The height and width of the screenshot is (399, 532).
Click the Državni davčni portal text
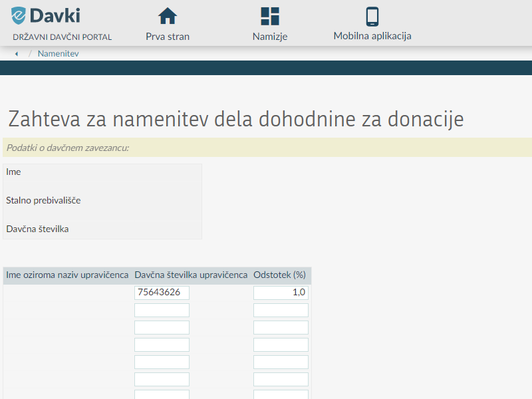coord(62,37)
